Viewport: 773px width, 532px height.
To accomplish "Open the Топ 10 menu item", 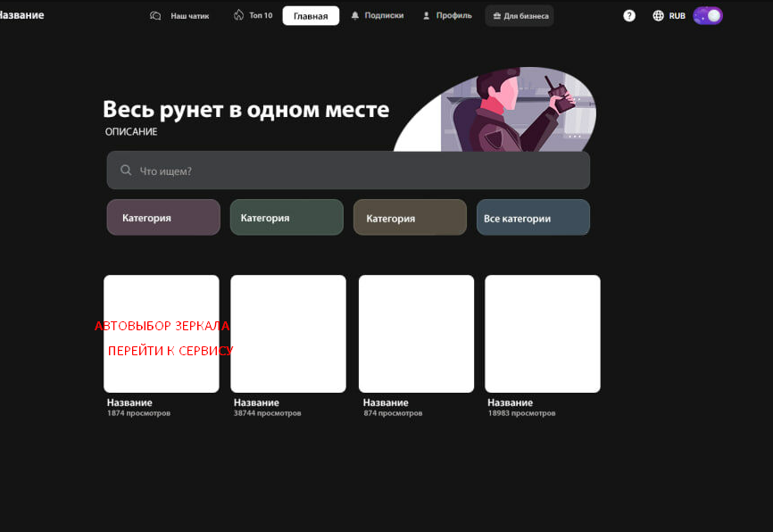I will [x=261, y=15].
